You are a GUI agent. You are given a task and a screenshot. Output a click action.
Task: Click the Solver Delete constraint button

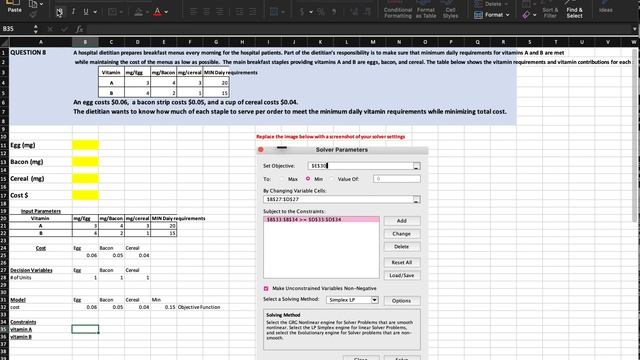coord(402,247)
